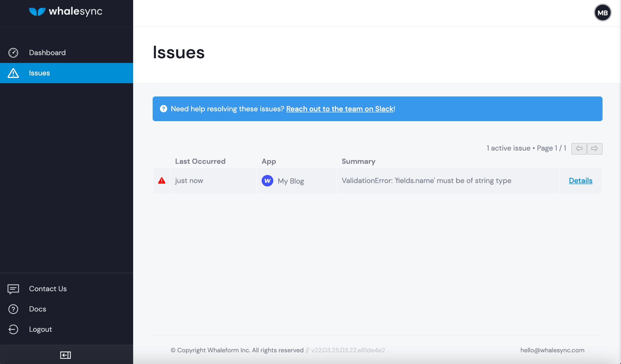
Task: Click the Docs question mark icon
Action: click(13, 309)
